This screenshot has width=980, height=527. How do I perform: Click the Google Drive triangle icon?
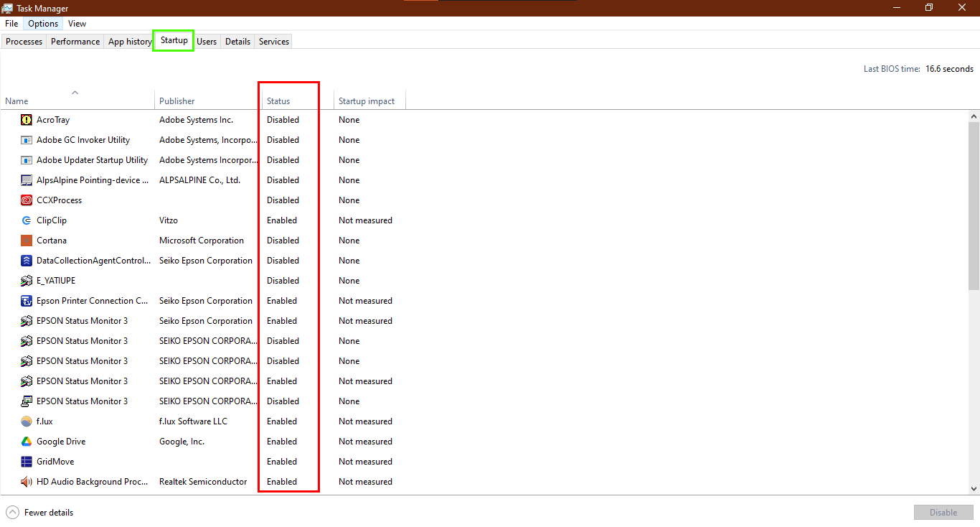[x=26, y=442]
